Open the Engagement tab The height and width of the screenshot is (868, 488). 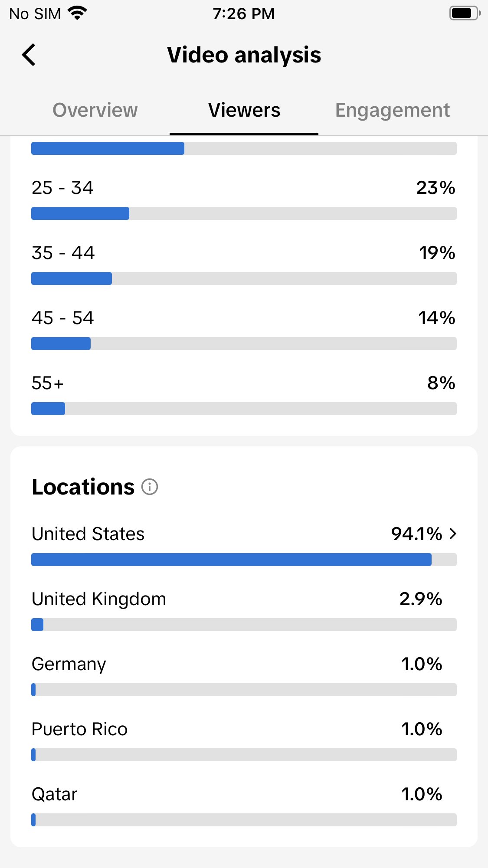click(x=392, y=110)
